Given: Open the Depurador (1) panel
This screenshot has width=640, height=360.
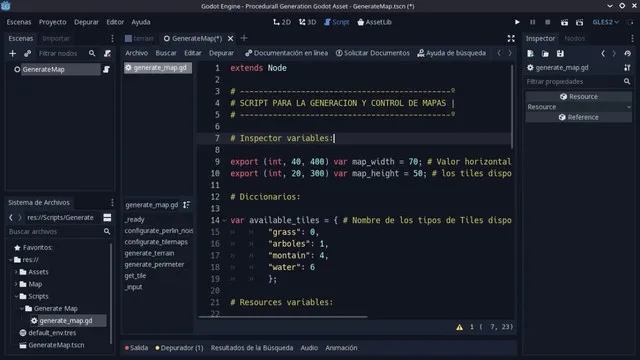Looking at the screenshot, I should (x=179, y=348).
